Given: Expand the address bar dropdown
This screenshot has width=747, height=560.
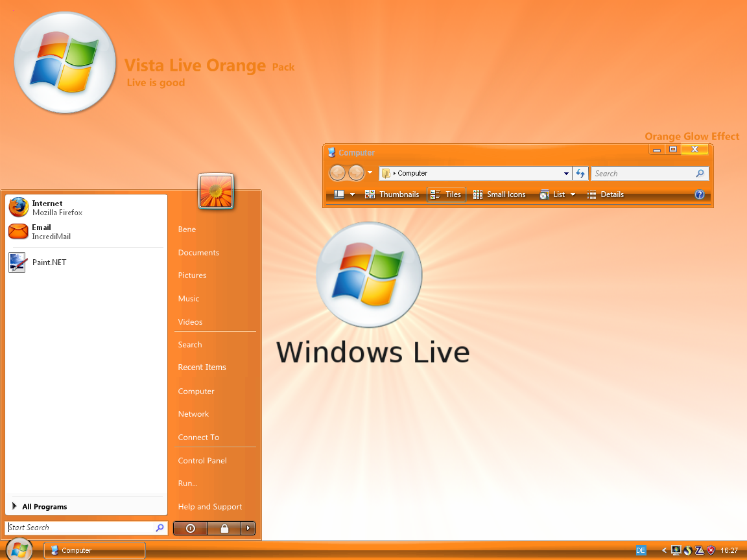Looking at the screenshot, I should tap(566, 173).
